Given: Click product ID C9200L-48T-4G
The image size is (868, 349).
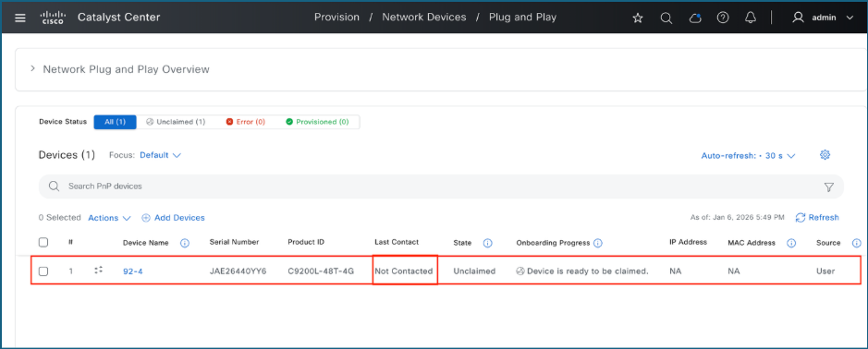Looking at the screenshot, I should pos(321,271).
